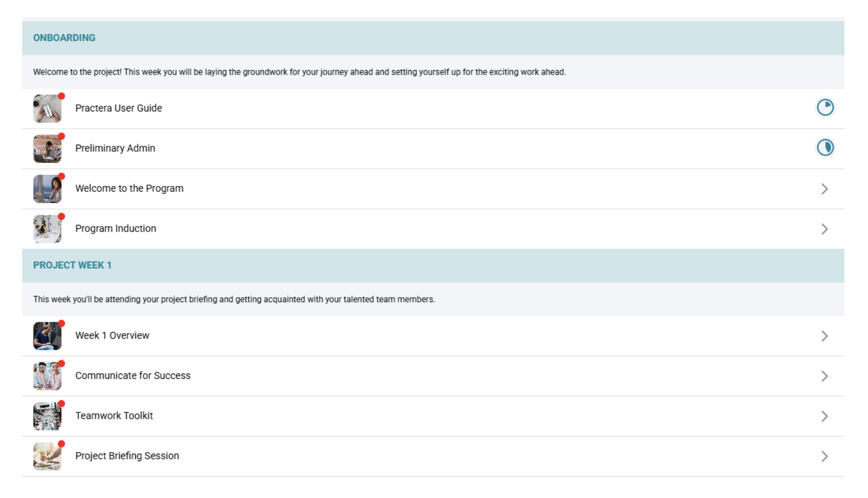868x498 pixels.
Task: Click the Preliminary Admin thumbnail image
Action: click(x=47, y=149)
